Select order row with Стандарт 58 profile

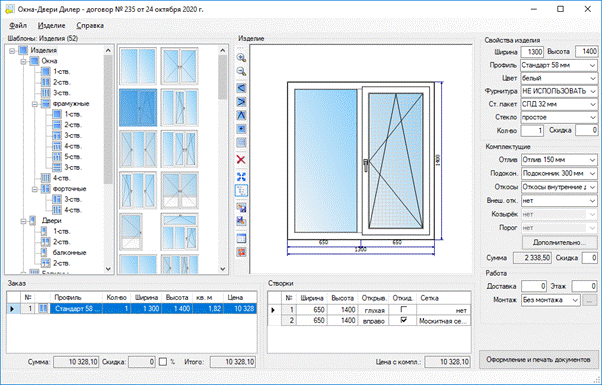pyautogui.click(x=132, y=309)
